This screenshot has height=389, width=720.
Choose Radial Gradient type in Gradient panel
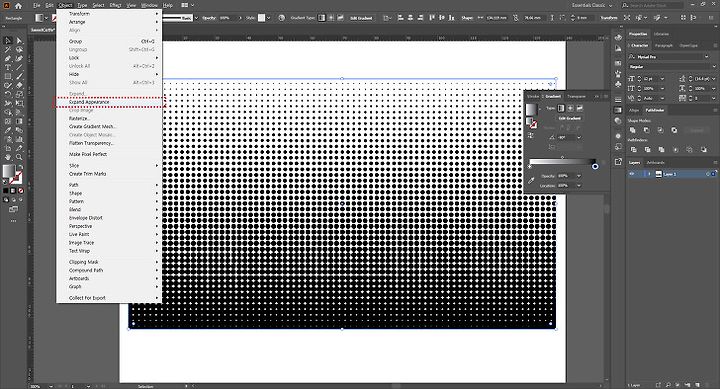pos(570,108)
